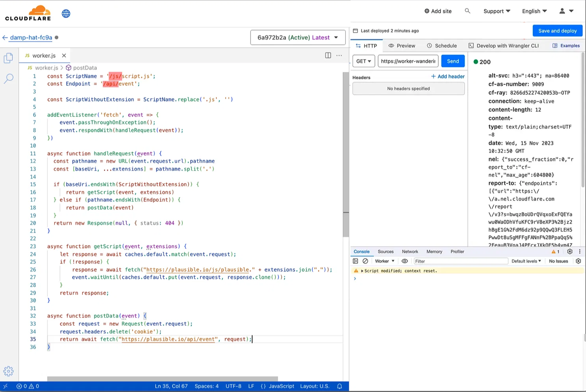The height and width of the screenshot is (392, 586).
Task: Click Spaces: 4 indentation setting
Action: pos(206,386)
